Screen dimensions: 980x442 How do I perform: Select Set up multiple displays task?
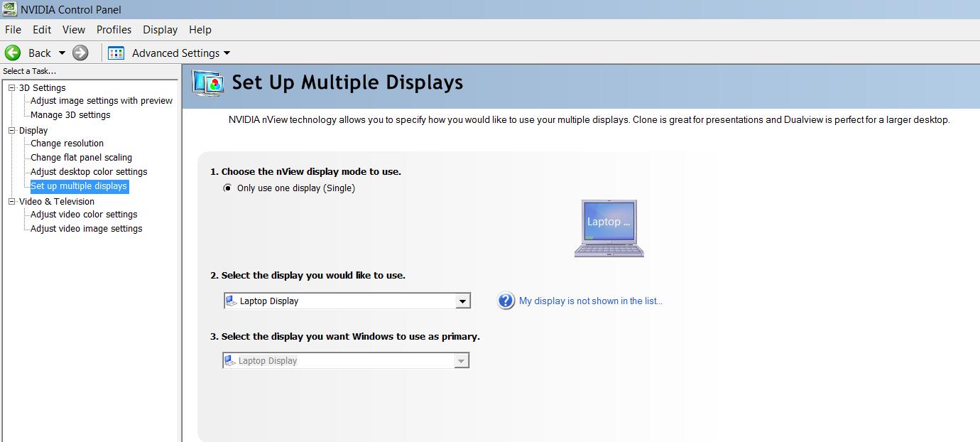[79, 186]
